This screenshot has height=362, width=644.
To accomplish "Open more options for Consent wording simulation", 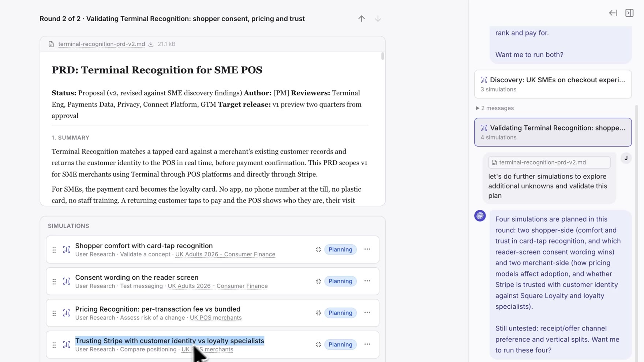I will 367,281.
